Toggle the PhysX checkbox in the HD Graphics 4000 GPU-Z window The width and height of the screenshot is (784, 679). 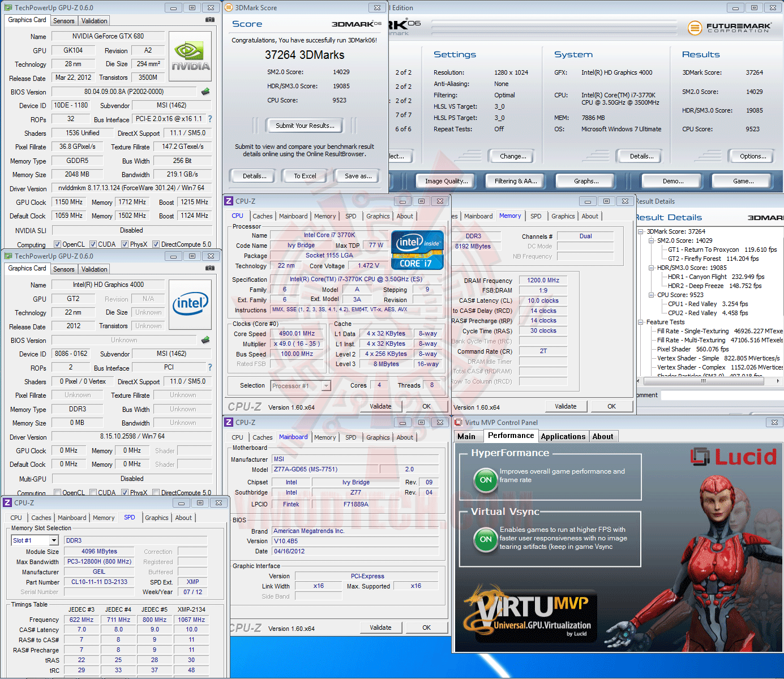(125, 493)
